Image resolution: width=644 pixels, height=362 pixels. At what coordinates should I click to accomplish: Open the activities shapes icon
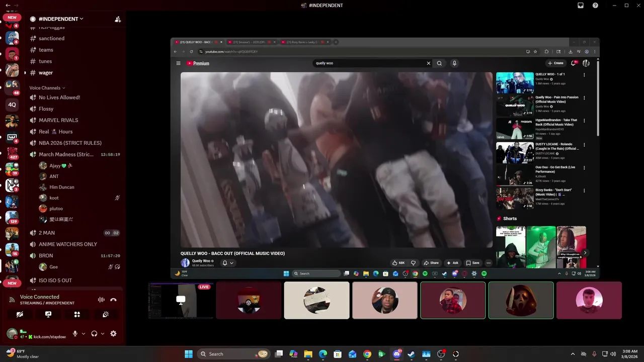point(77,314)
